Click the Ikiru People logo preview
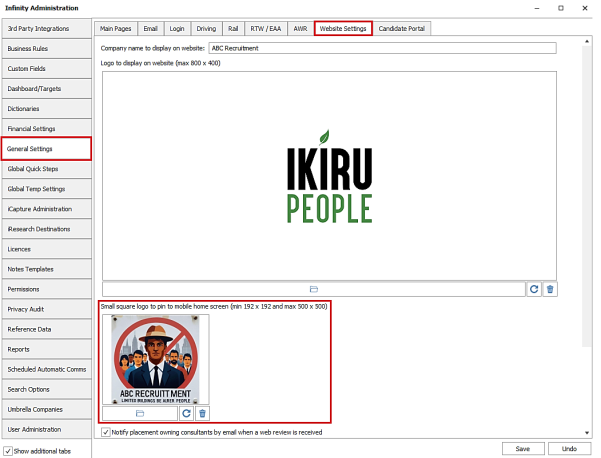The width and height of the screenshot is (601, 458). click(x=329, y=176)
